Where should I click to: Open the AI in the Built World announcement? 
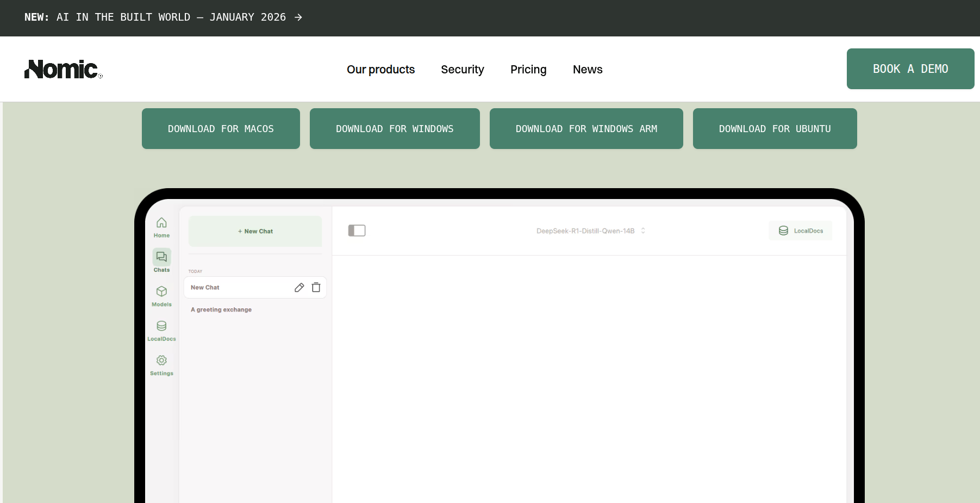click(163, 17)
